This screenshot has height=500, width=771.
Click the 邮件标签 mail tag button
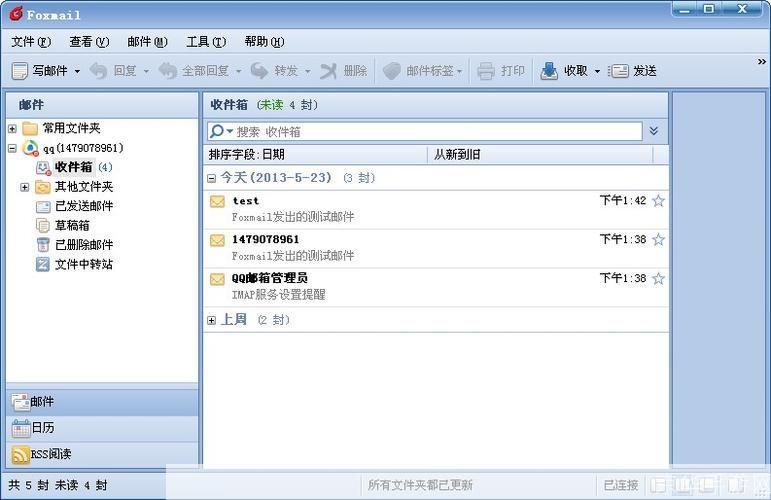click(422, 71)
